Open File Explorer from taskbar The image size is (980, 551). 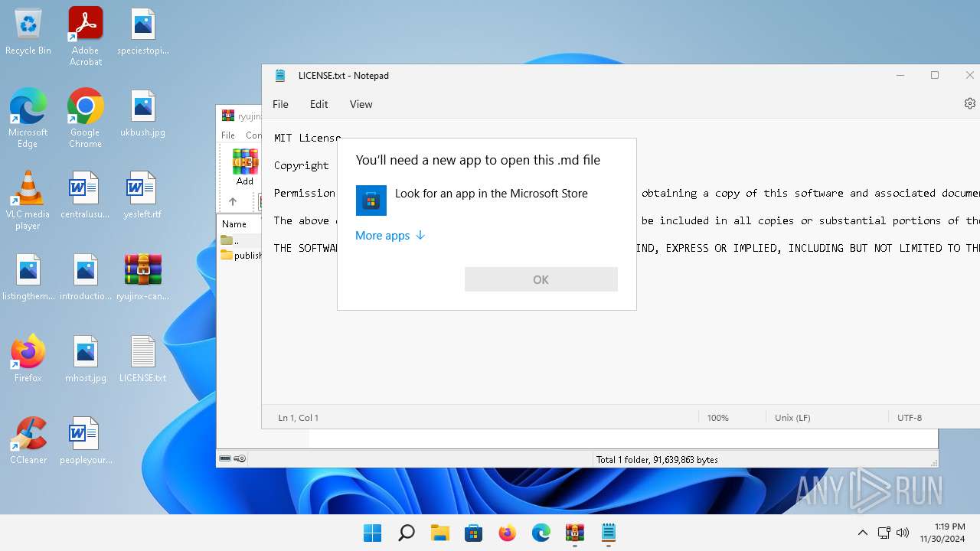tap(440, 533)
